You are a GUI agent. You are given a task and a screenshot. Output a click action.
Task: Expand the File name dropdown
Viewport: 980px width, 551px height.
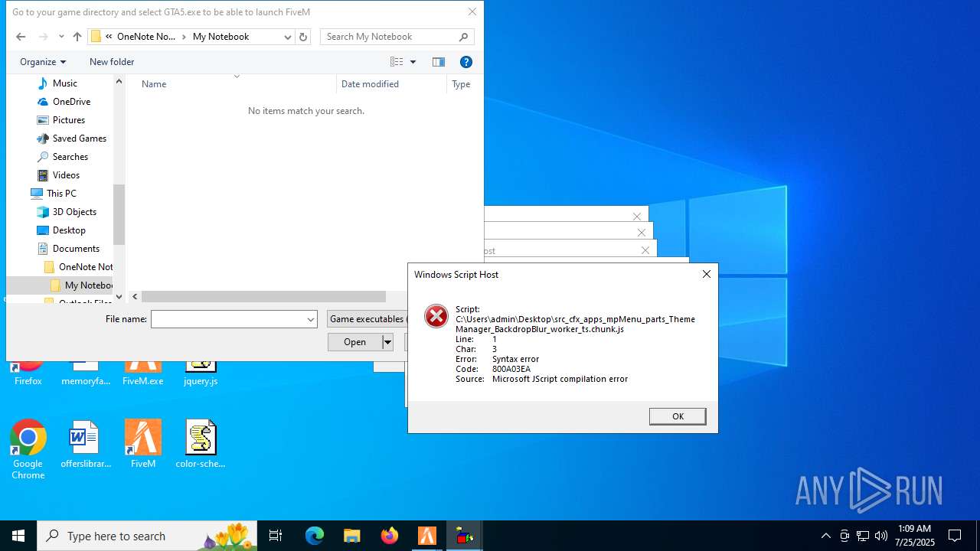point(311,319)
